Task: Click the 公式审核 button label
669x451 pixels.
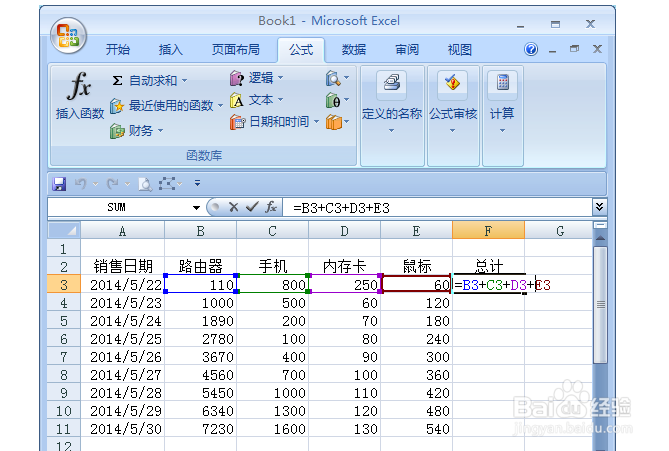Action: (x=453, y=113)
